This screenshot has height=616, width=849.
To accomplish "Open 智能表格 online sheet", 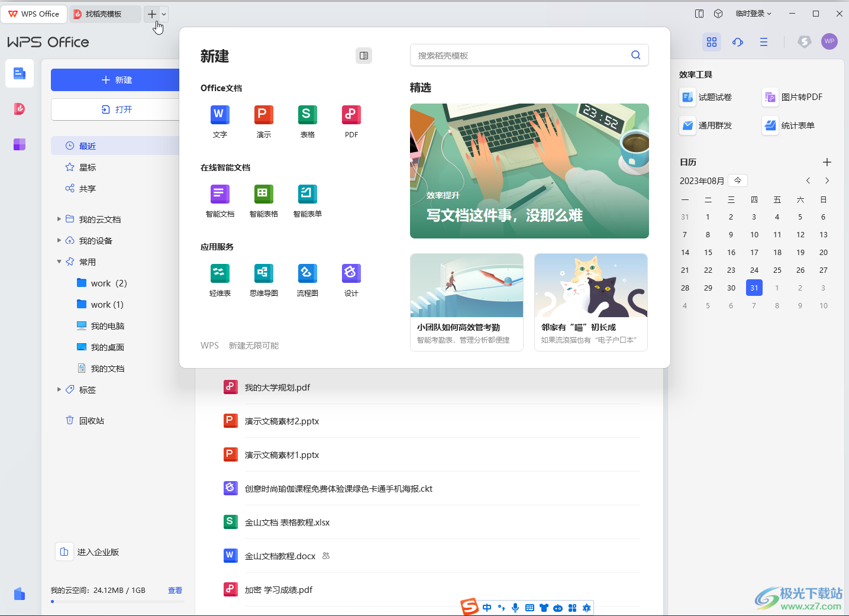I will tap(263, 201).
